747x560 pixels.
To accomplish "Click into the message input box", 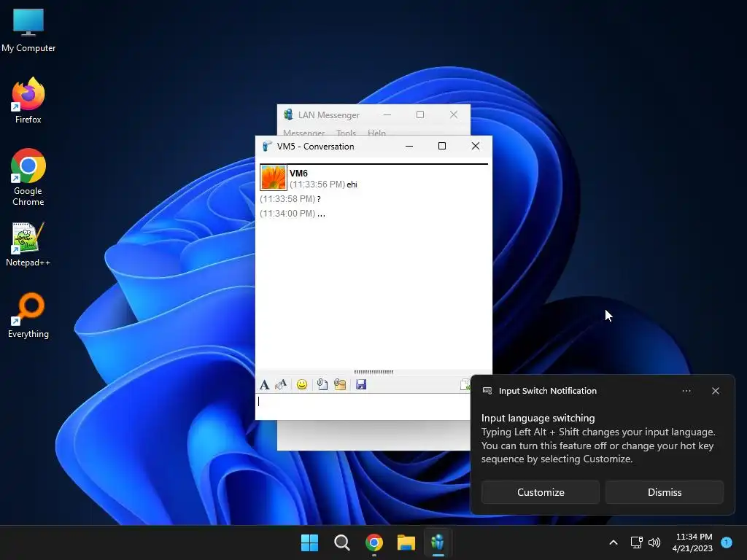I will click(363, 406).
